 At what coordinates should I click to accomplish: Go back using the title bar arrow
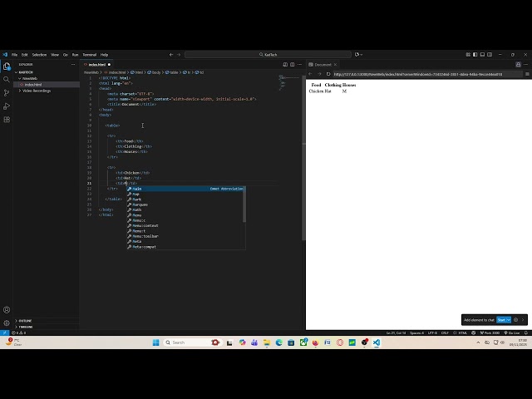click(171, 54)
